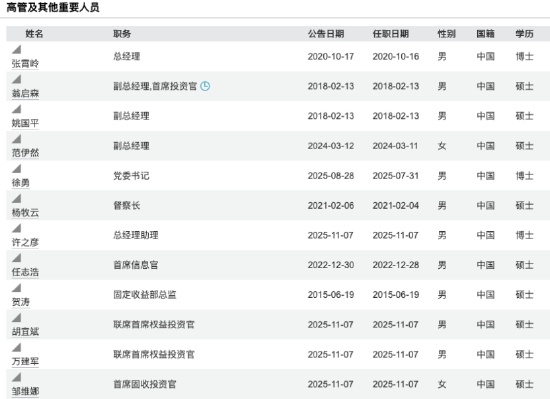Open profile link for 姚国平

pyautogui.click(x=25, y=123)
